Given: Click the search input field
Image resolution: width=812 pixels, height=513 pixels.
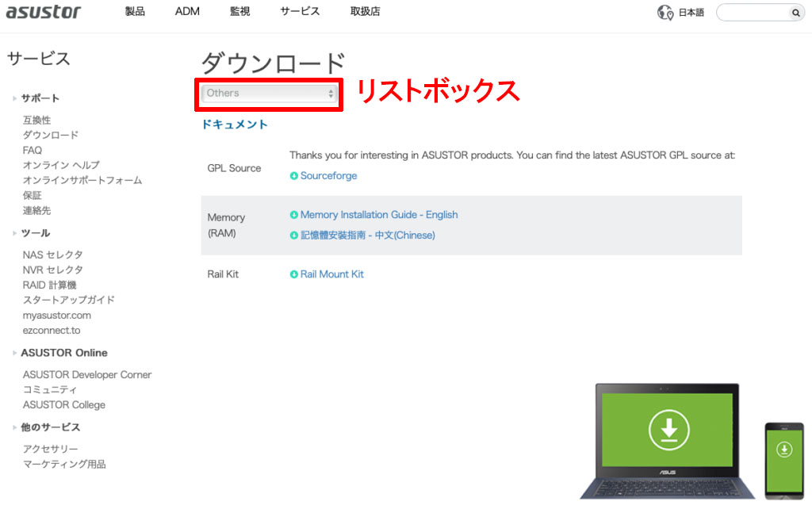Looking at the screenshot, I should click(x=753, y=13).
